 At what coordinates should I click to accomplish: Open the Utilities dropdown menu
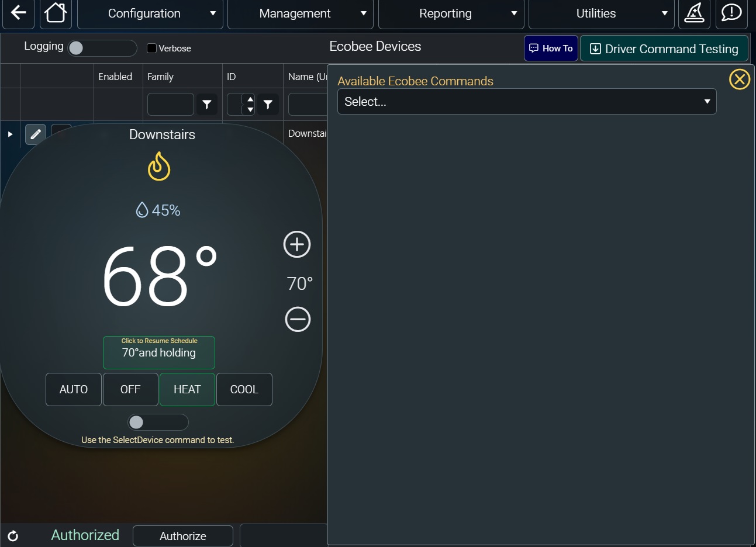click(601, 13)
